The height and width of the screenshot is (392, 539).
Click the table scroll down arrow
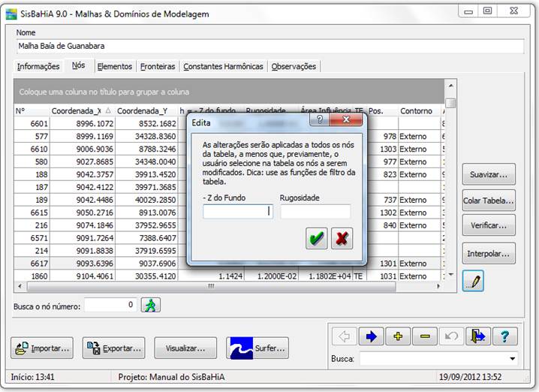450,275
